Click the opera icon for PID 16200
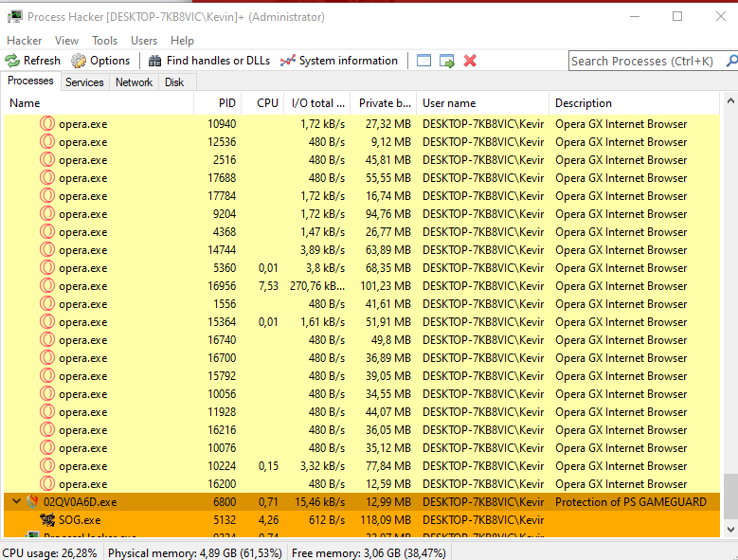738x560 pixels. (x=47, y=484)
